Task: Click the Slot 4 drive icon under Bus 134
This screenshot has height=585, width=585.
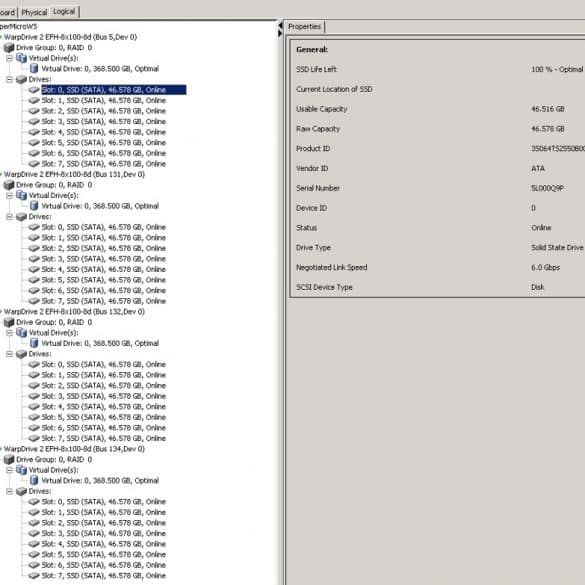Action: tap(34, 544)
